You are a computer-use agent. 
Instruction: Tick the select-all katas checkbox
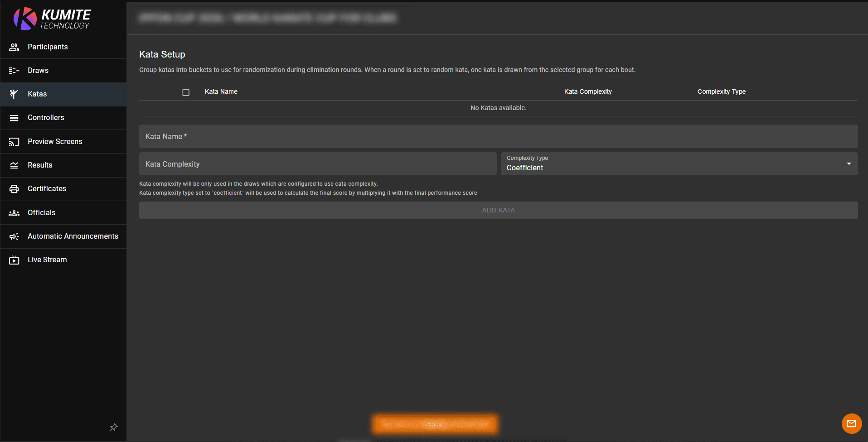tap(186, 92)
